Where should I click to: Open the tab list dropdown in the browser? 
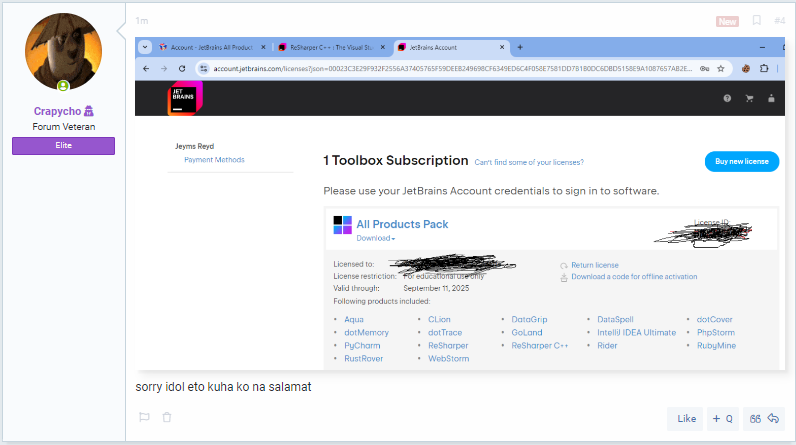point(145,47)
